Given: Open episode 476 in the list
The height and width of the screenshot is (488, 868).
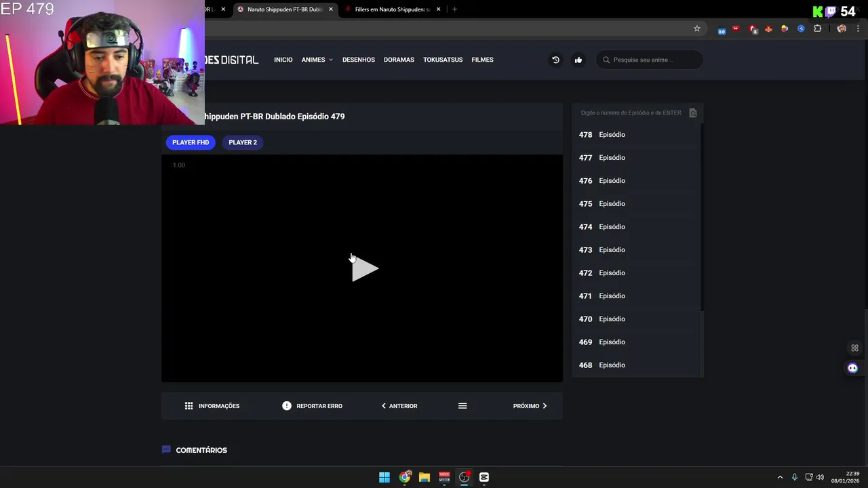Looking at the screenshot, I should [635, 181].
